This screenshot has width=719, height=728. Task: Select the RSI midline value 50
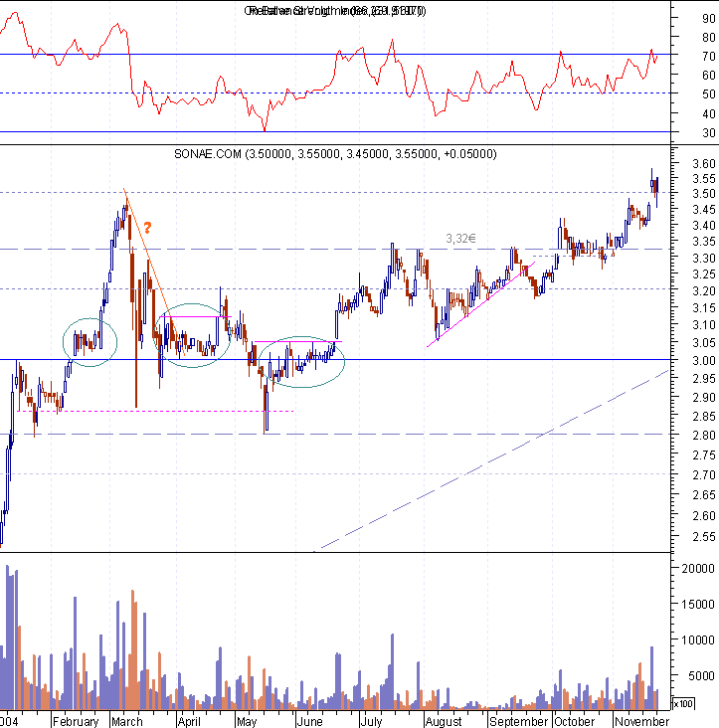pyautogui.click(x=708, y=94)
